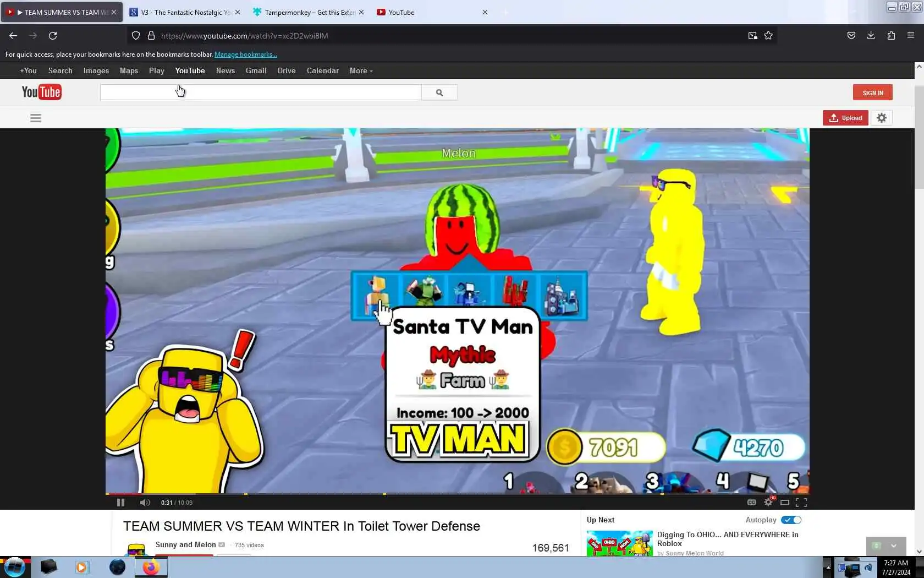924x578 pixels.
Task: Open the player settings gear with HD badge
Action: [768, 502]
